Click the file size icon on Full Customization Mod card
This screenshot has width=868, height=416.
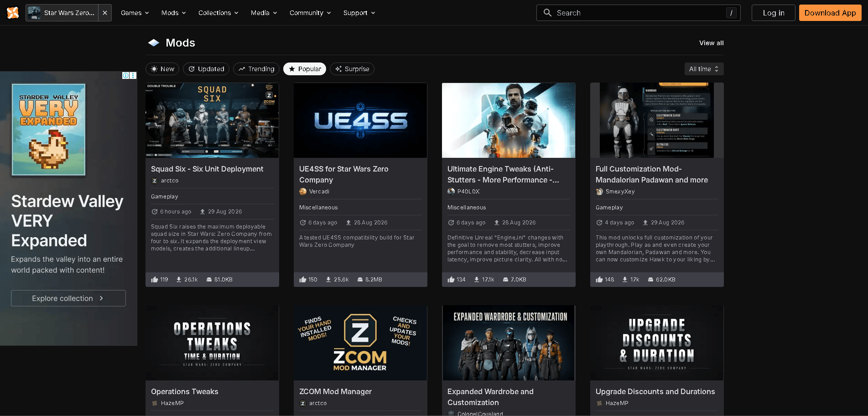coord(651,280)
